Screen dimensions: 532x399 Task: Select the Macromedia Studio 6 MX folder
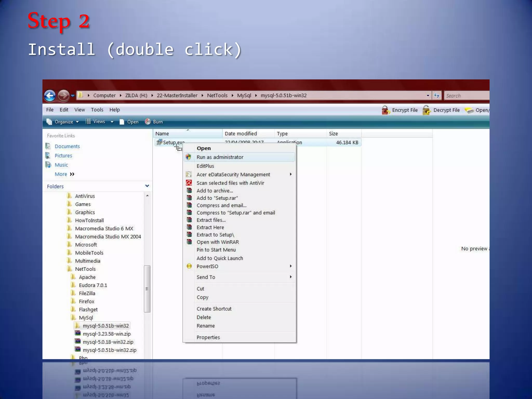[104, 228]
